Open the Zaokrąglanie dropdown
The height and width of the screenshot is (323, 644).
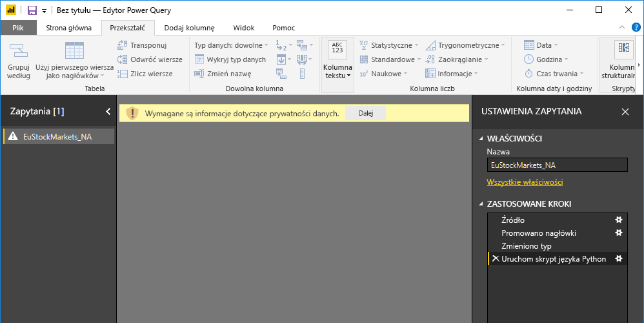click(456, 59)
